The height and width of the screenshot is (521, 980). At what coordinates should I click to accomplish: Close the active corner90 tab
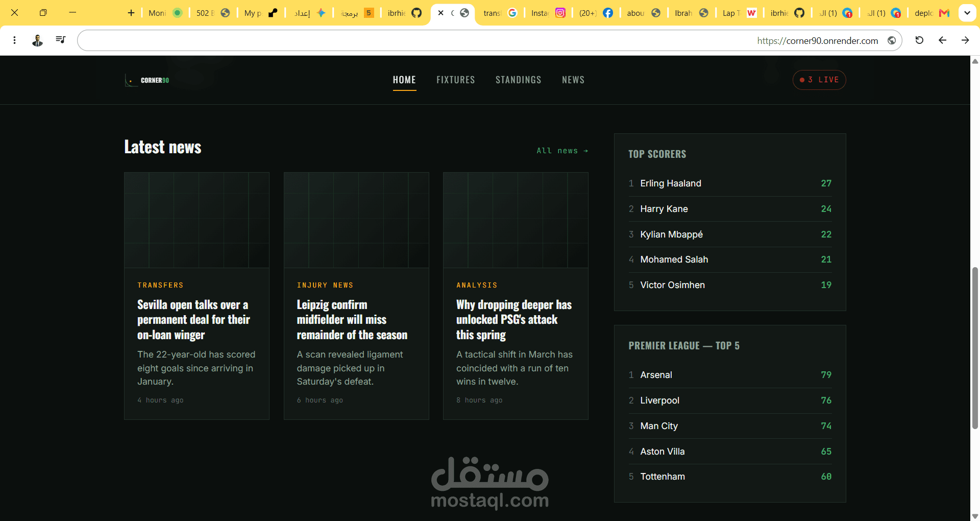point(440,13)
